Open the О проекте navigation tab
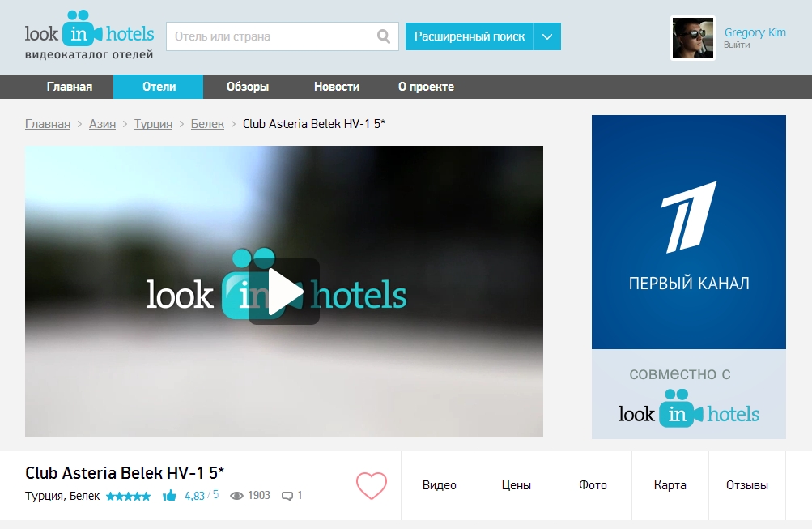The image size is (812, 529). pyautogui.click(x=426, y=87)
